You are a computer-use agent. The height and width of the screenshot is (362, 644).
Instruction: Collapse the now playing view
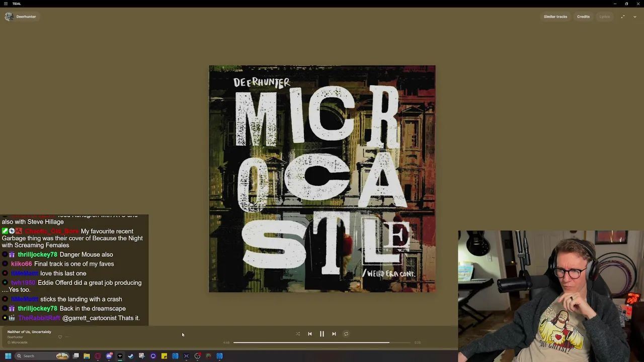[635, 17]
